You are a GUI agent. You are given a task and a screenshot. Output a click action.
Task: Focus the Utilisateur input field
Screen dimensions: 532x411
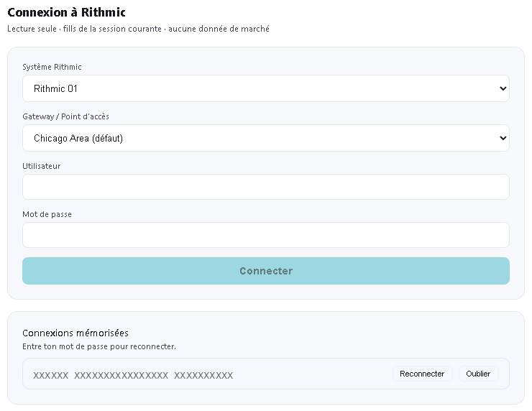point(266,187)
